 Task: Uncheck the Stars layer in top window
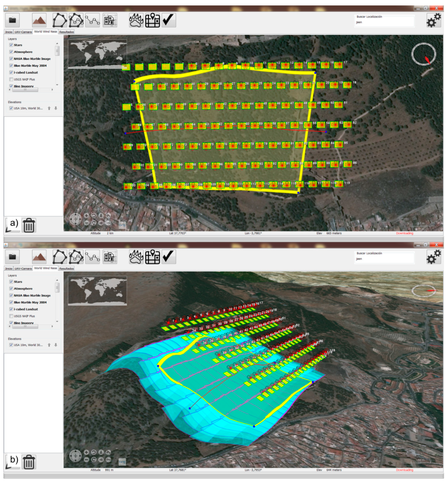click(11, 45)
